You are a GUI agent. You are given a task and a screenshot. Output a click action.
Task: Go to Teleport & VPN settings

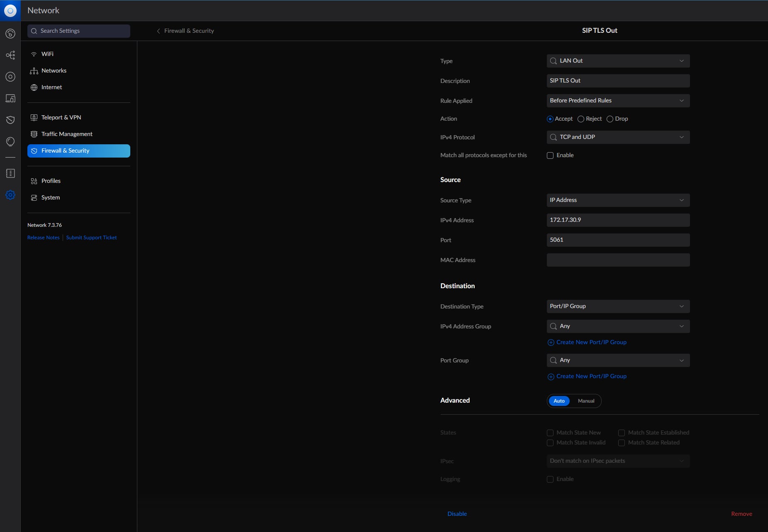(61, 117)
